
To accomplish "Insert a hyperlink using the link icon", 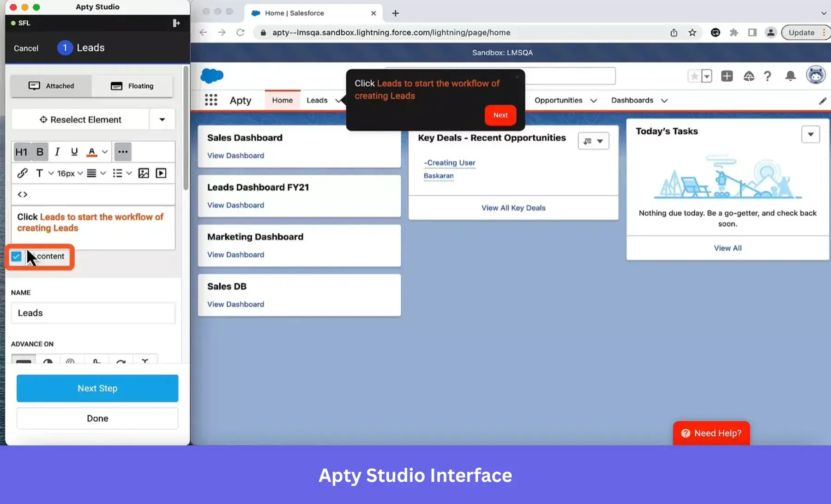I will coord(22,173).
